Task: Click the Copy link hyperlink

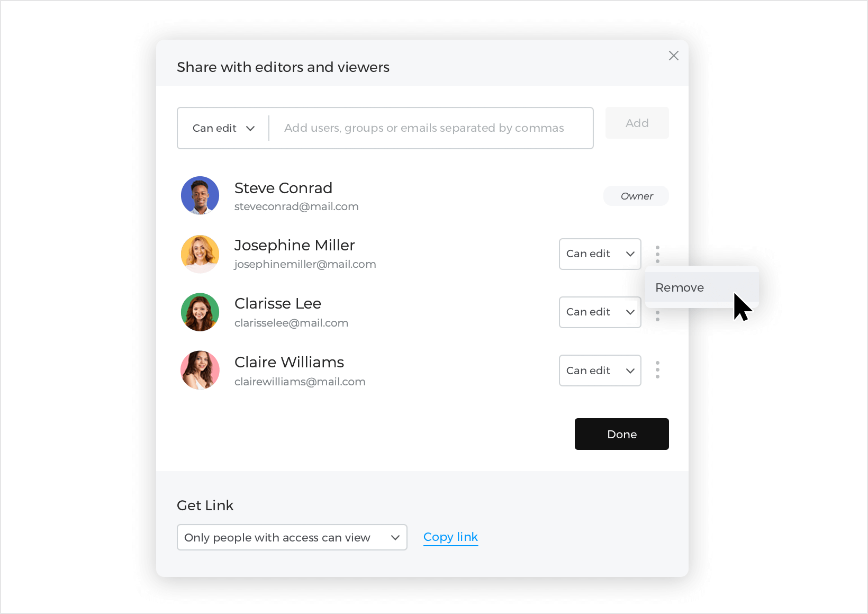Action: 450,537
